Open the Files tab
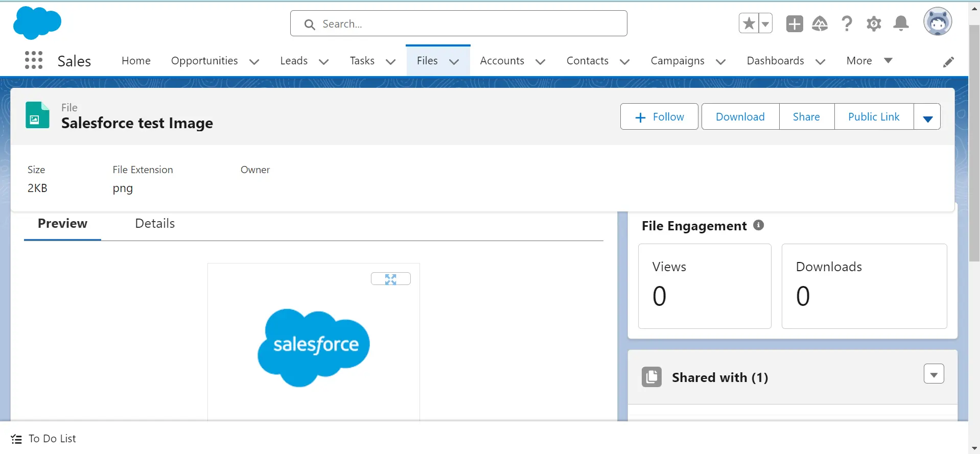 point(427,61)
